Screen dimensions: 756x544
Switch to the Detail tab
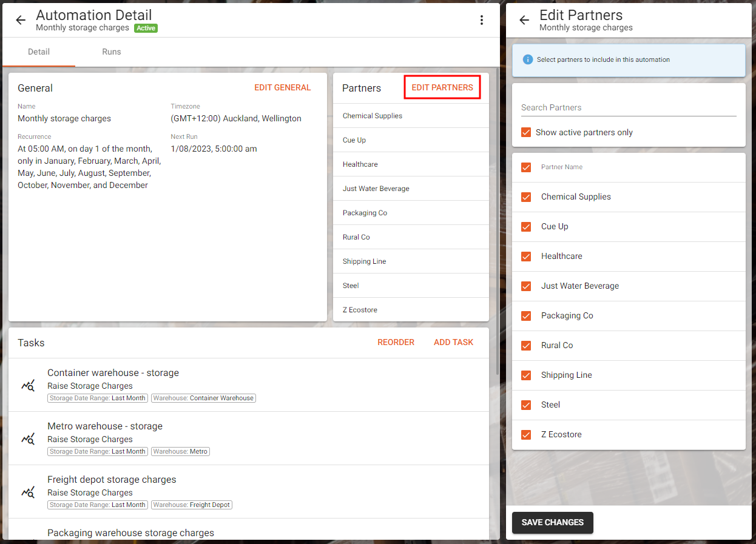point(39,52)
